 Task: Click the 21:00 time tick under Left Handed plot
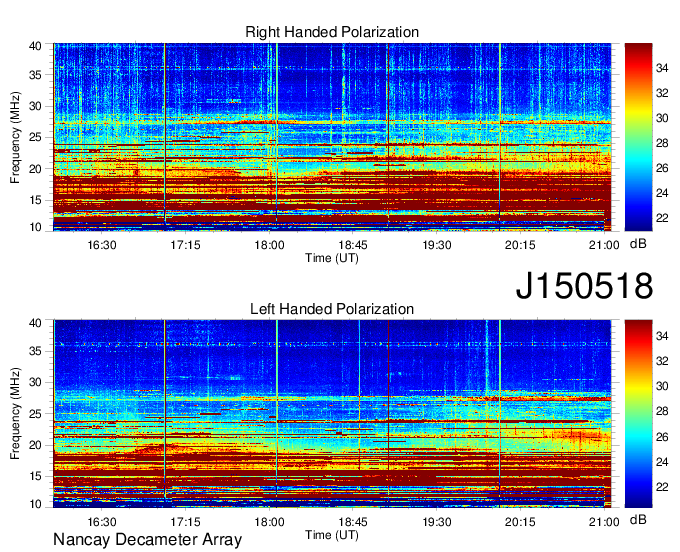tap(604, 522)
